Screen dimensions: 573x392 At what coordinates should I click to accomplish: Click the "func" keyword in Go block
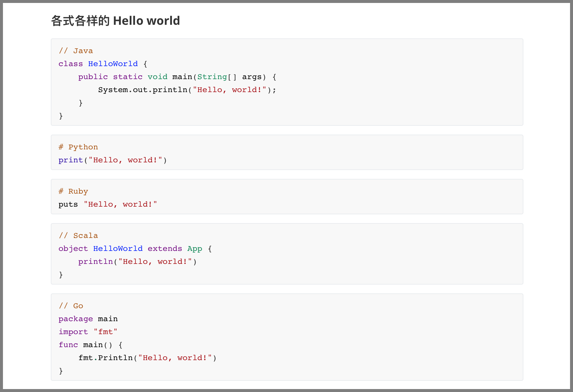pos(68,345)
